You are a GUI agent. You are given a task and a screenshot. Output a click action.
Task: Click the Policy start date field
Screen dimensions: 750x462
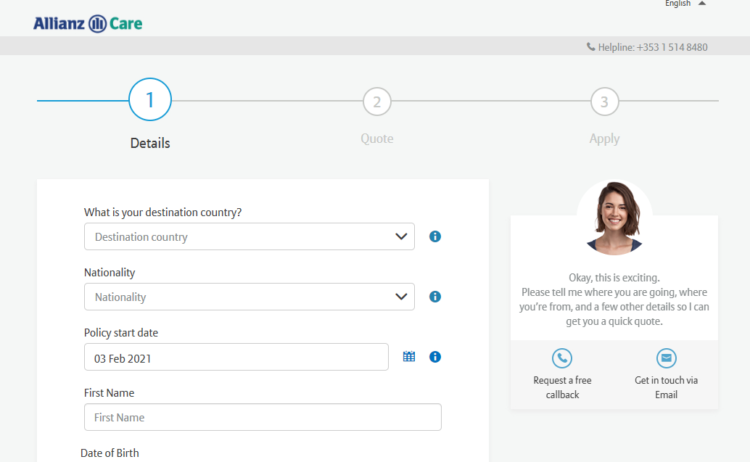point(236,357)
